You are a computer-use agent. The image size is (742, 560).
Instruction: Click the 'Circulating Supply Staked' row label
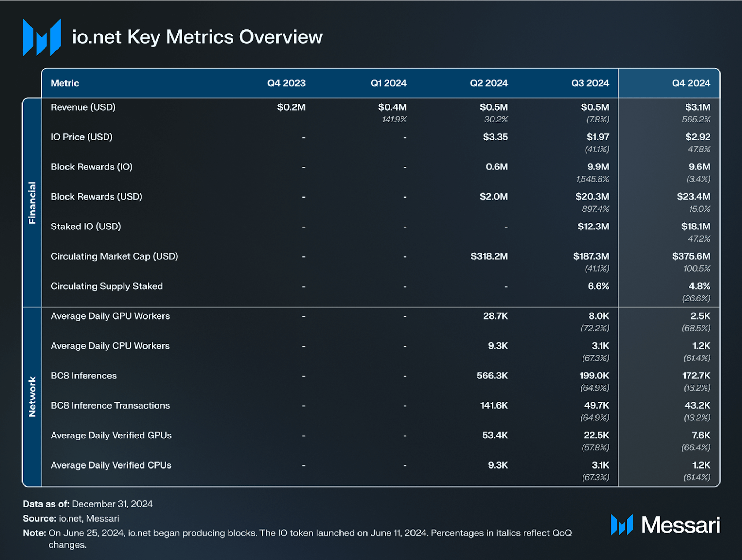point(107,286)
